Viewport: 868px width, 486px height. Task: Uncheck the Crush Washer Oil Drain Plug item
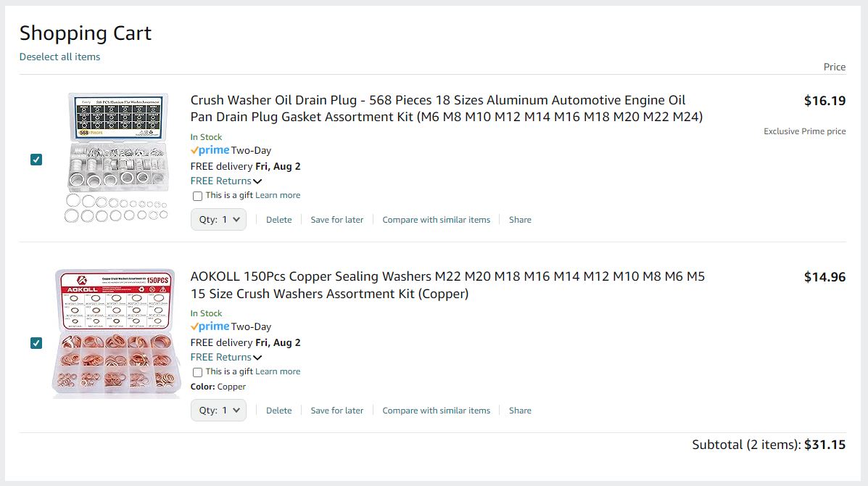coord(36,160)
